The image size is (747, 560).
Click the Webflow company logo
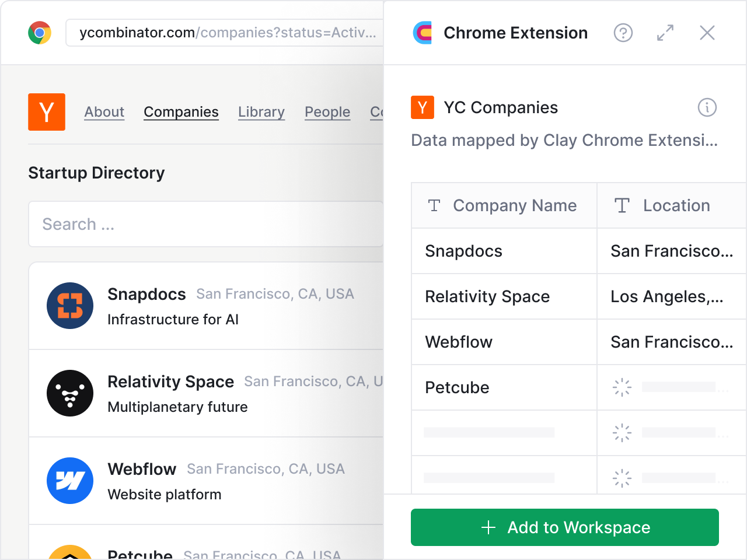pos(70,481)
